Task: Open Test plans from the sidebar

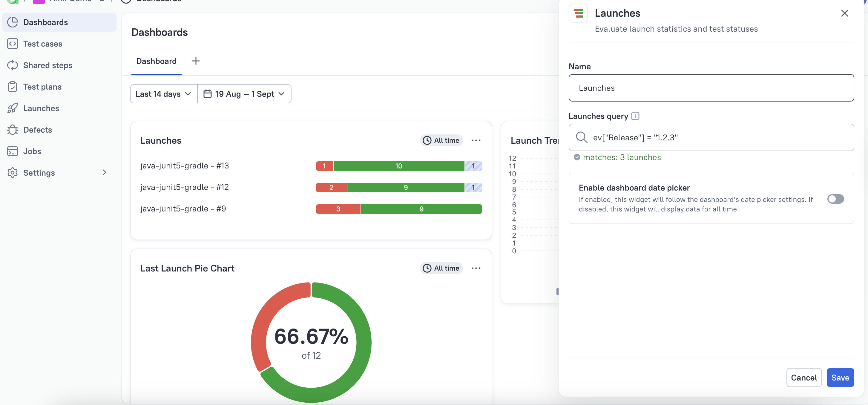Action: coord(42,87)
